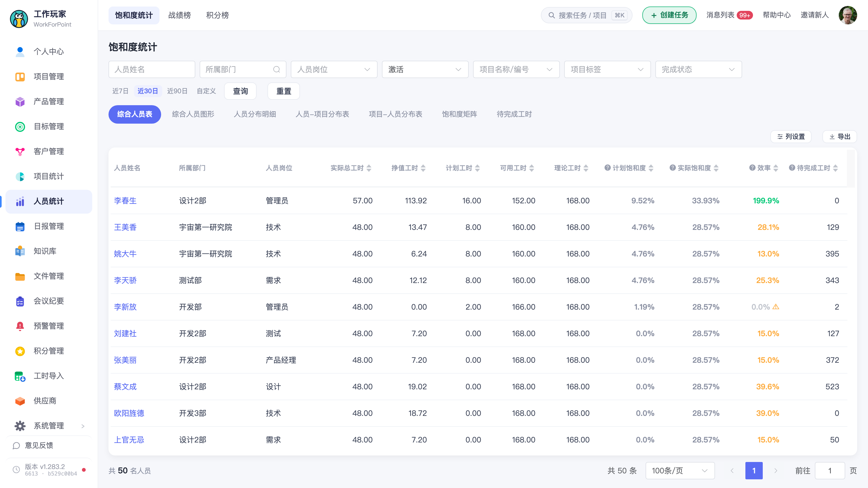
Task: Open 客户管理 from the sidebar
Action: click(x=49, y=151)
